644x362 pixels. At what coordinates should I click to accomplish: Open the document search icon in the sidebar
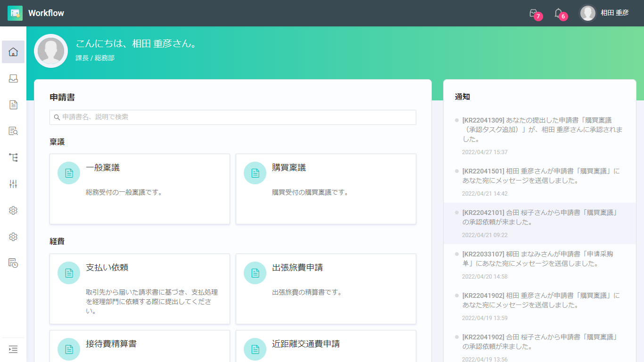tap(13, 131)
